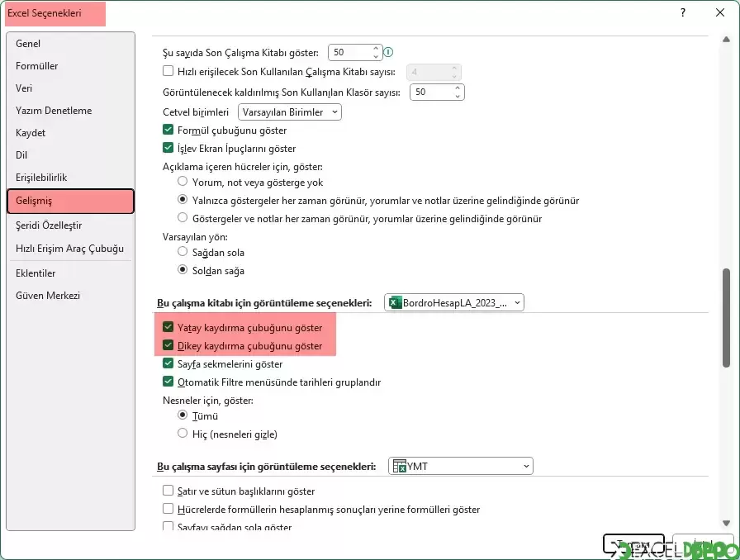Toggle Yatay kaydırma çubuğunu göster

coord(168,327)
